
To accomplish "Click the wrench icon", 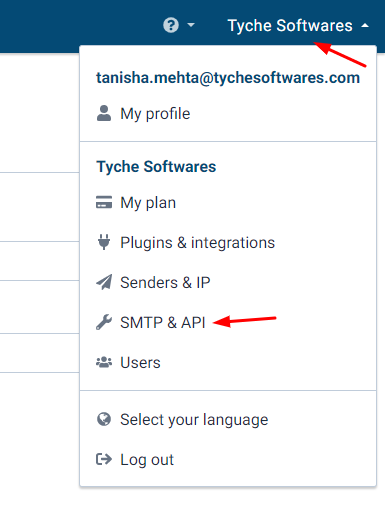I will [104, 322].
